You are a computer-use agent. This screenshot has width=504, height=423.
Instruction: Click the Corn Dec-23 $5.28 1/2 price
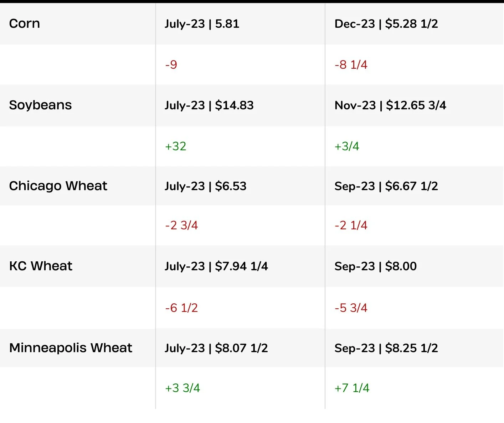(x=386, y=24)
